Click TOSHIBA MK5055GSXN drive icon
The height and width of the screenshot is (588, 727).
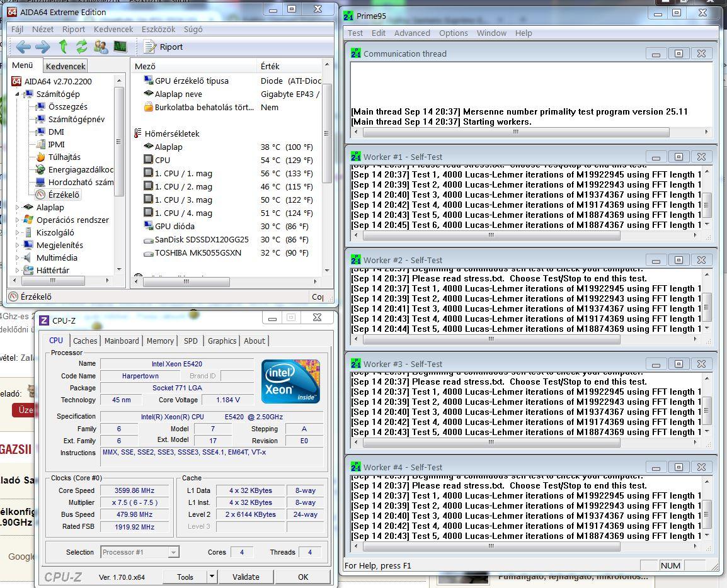click(x=149, y=254)
